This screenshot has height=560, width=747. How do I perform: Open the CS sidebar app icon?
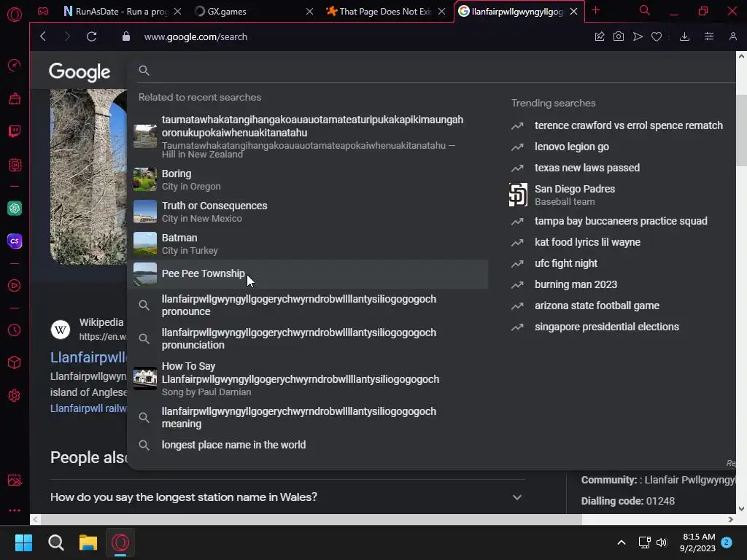[x=15, y=241]
